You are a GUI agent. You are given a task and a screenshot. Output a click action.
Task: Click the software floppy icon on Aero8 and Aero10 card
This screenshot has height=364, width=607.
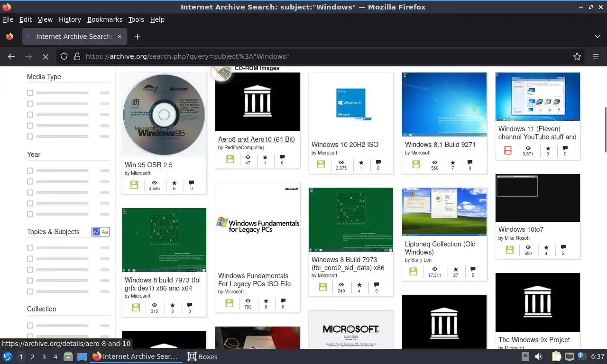230,159
